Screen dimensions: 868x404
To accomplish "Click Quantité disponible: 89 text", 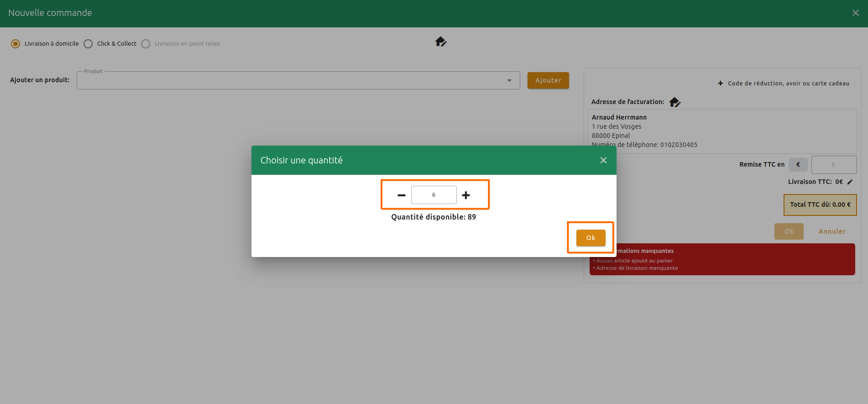I will 434,217.
